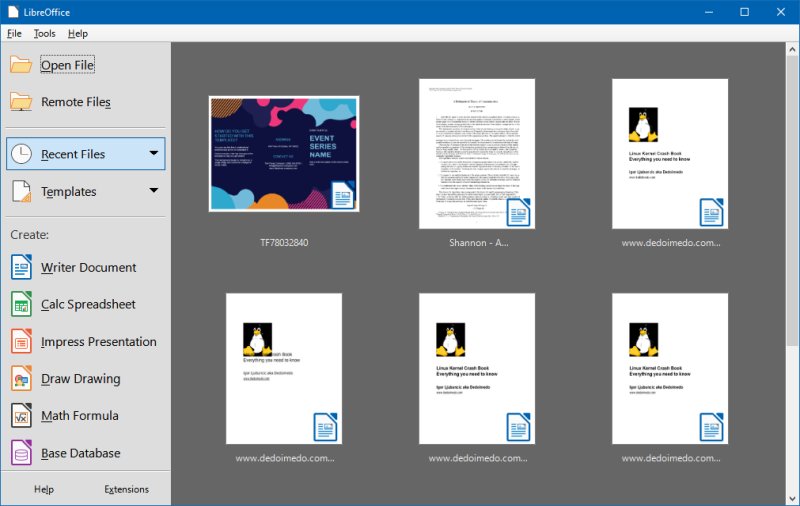Click the Math Formula icon
Screen dimensions: 800x506
(x=22, y=416)
